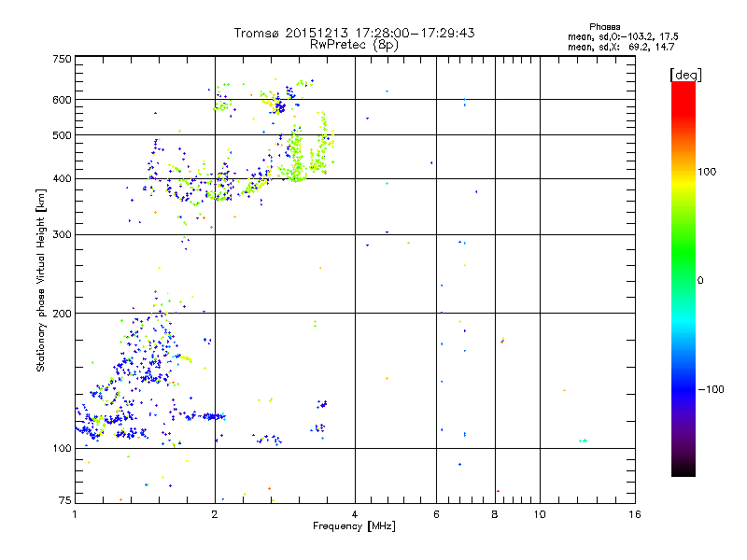747x560 pixels.
Task: Click the 'Phases' heading at top right
Action: (604, 27)
